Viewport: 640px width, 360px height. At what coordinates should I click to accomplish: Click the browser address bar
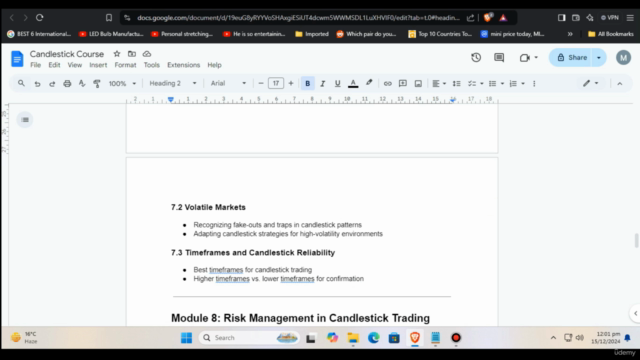(298, 18)
